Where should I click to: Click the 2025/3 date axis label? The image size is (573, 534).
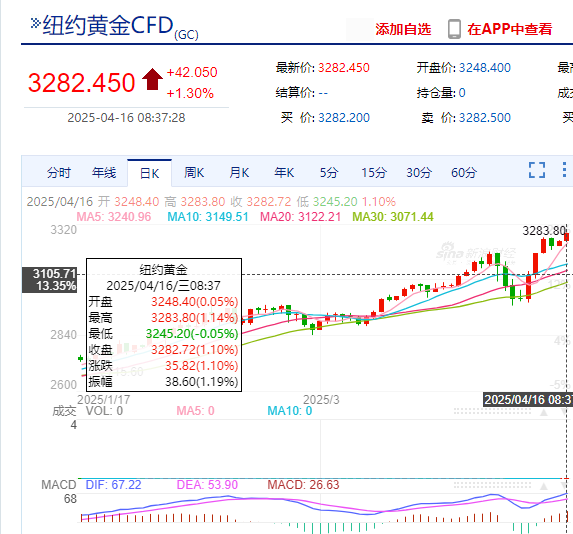321,400
